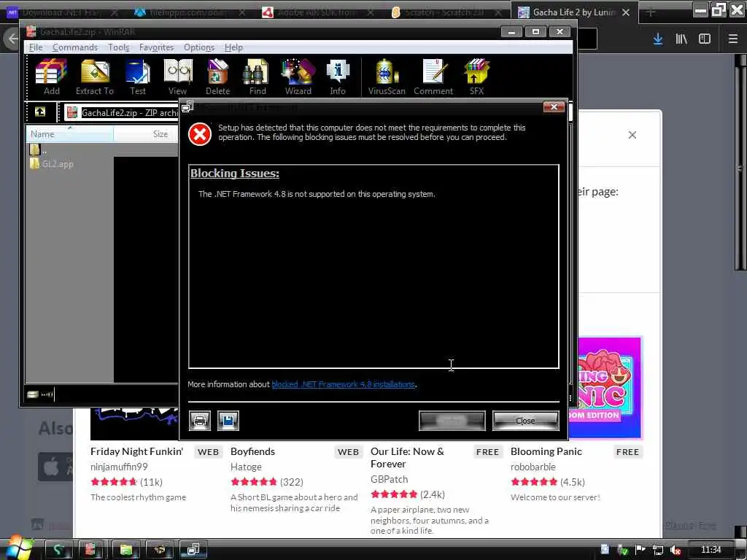
Task: Run VirusScan from WinRAR toolbar
Action: tap(387, 77)
